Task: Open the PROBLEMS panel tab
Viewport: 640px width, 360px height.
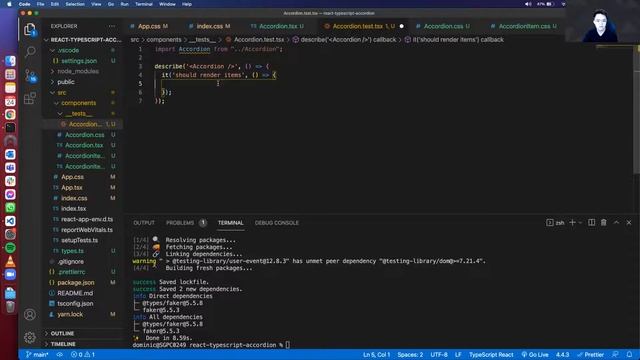Action: 180,223
